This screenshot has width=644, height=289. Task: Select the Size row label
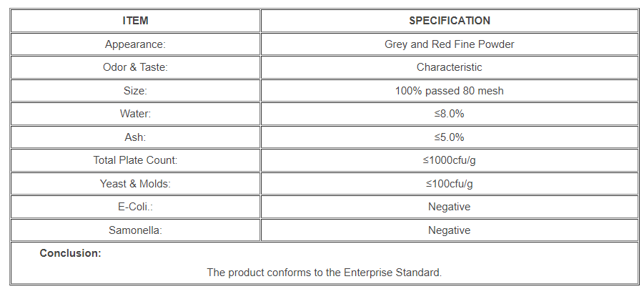(x=135, y=91)
